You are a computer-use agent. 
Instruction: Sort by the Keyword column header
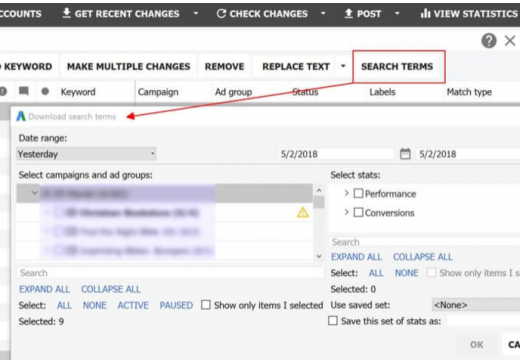78,92
